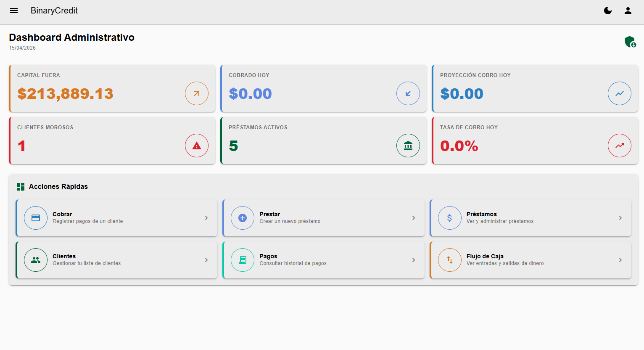This screenshot has width=644, height=350.
Task: Click the Capital Fuera arrow icon
Action: (x=197, y=93)
